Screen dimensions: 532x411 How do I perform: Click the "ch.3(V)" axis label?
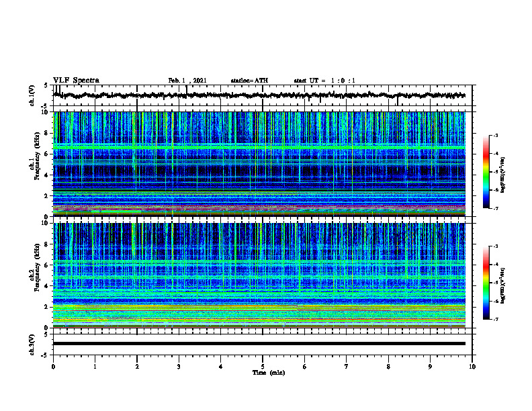point(32,345)
